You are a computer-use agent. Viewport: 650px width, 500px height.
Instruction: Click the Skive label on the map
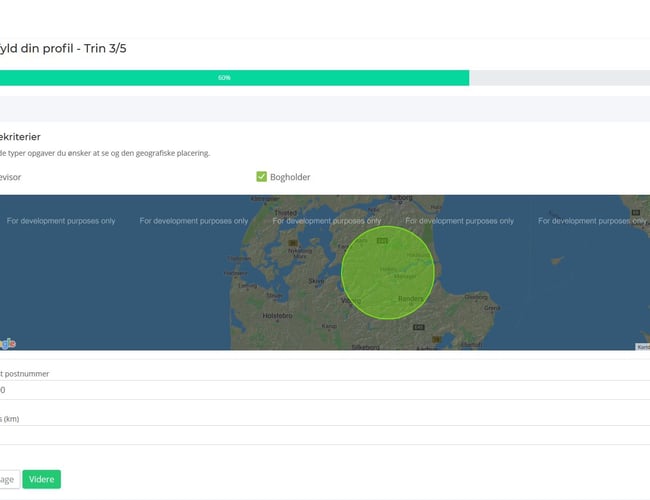(x=317, y=282)
